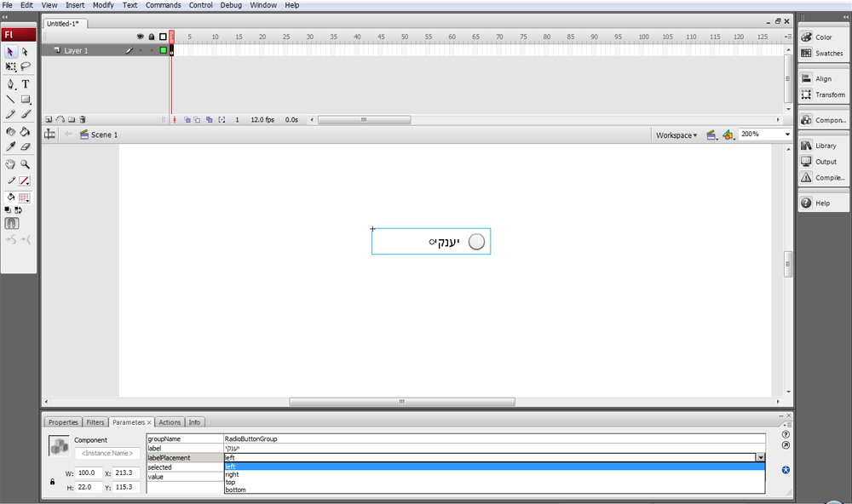Switch to the Filters tab
The image size is (852, 504).
pos(95,422)
